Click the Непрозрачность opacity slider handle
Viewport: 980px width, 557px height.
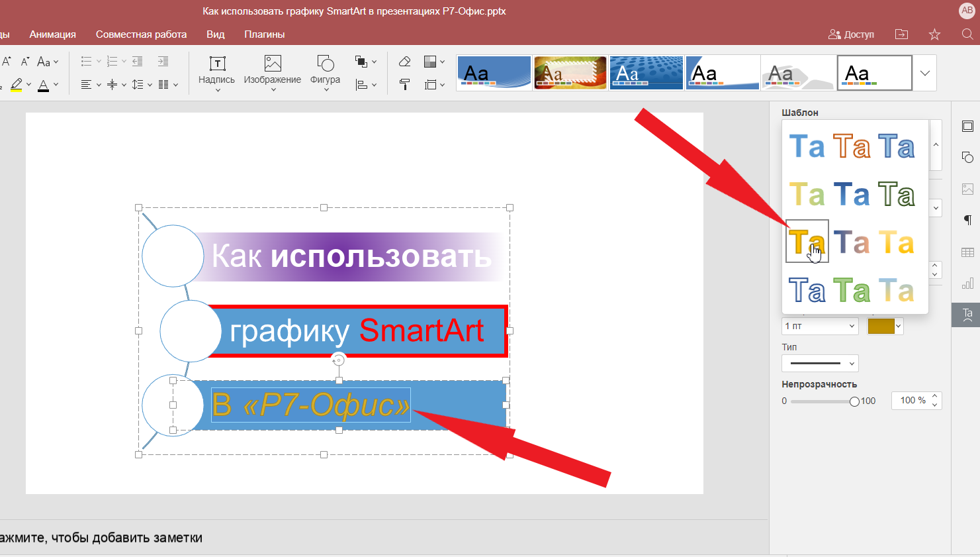tap(854, 401)
